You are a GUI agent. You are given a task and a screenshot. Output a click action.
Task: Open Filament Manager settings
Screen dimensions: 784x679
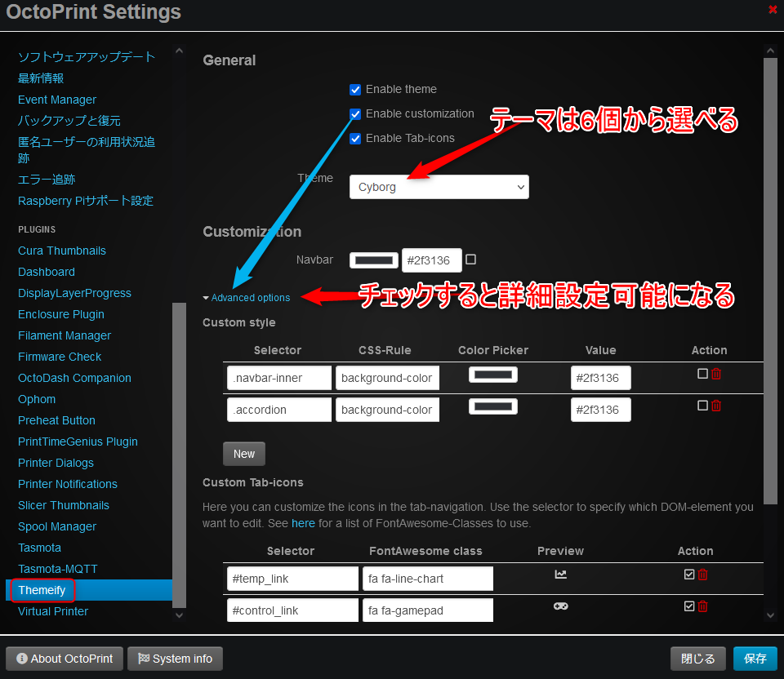pos(65,335)
